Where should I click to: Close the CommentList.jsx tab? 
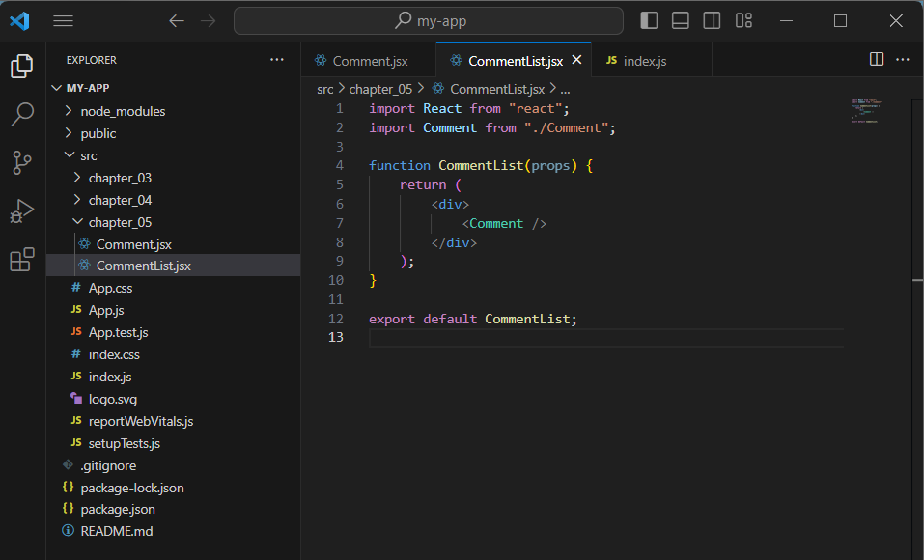577,60
